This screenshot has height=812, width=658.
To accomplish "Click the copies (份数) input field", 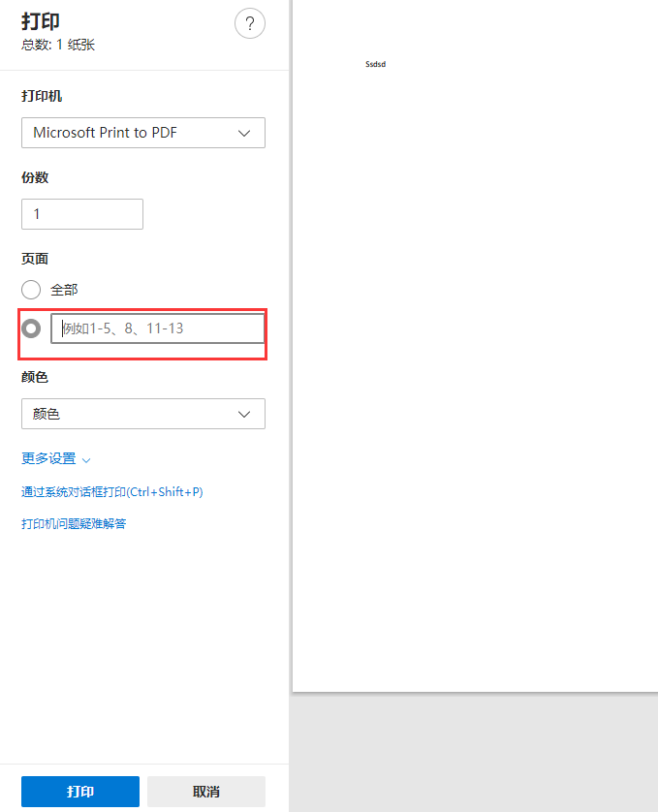I will (81, 214).
